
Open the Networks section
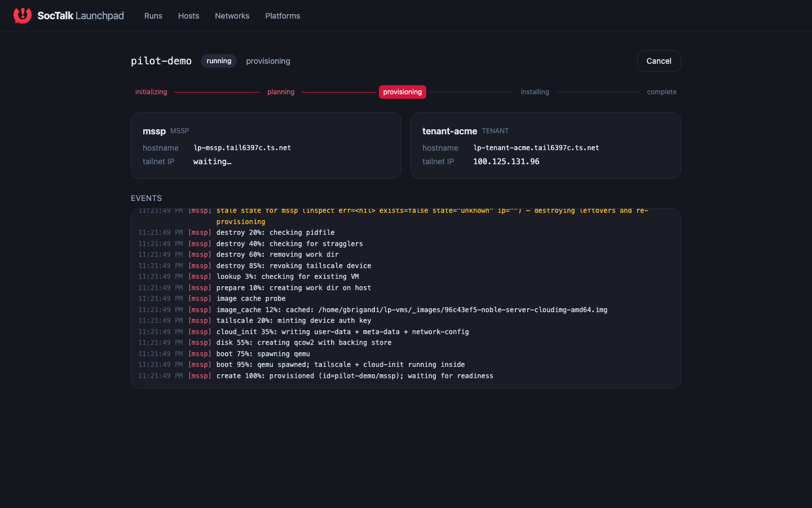pyautogui.click(x=232, y=16)
